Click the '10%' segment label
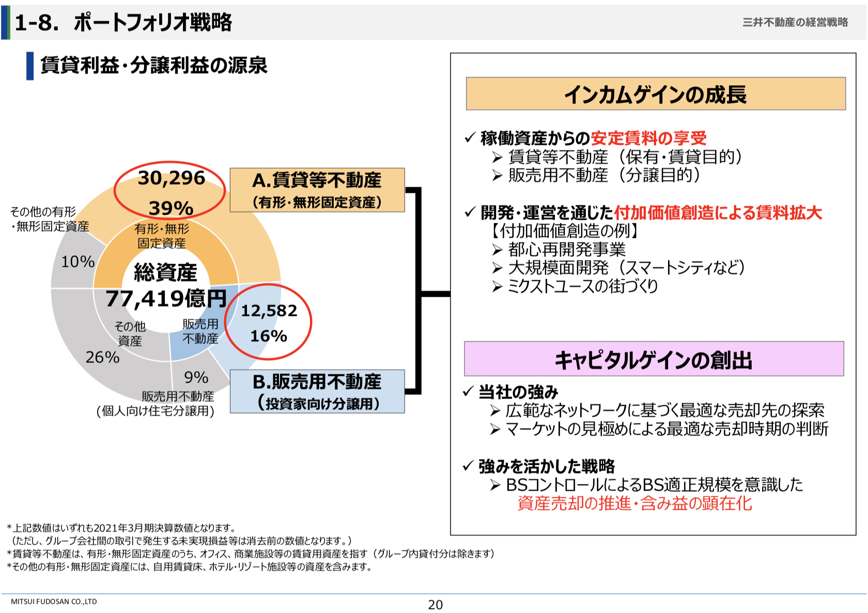 pyautogui.click(x=78, y=262)
